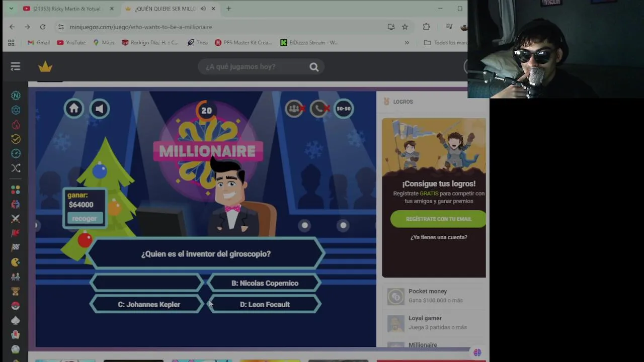
Task: Choose answer B: Nicolas Copernico
Action: click(265, 283)
